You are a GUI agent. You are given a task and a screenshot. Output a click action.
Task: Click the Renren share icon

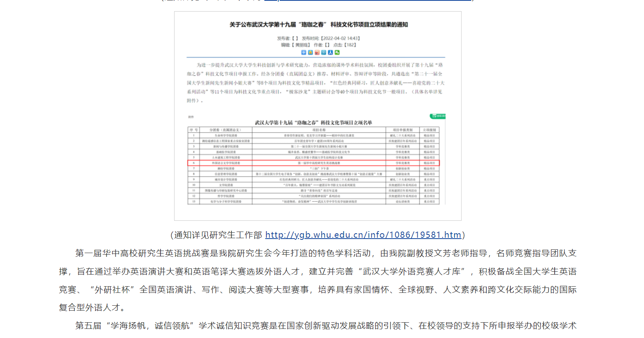click(x=330, y=53)
